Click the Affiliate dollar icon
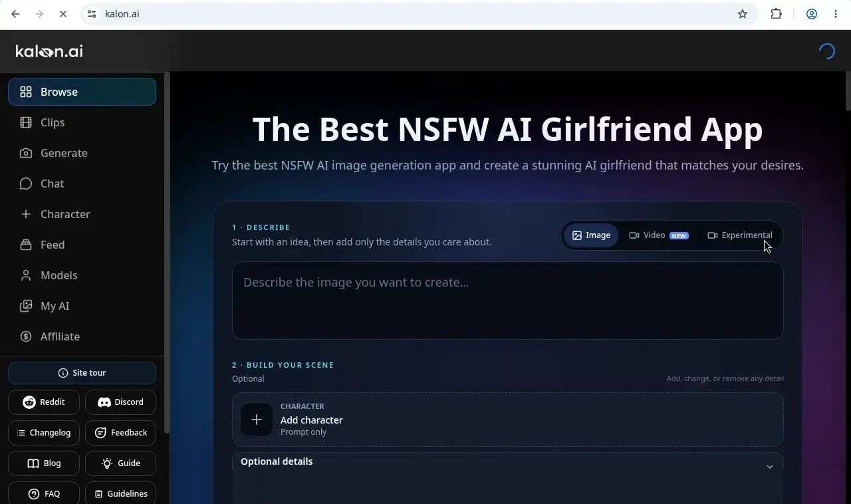This screenshot has width=851, height=504. click(26, 336)
